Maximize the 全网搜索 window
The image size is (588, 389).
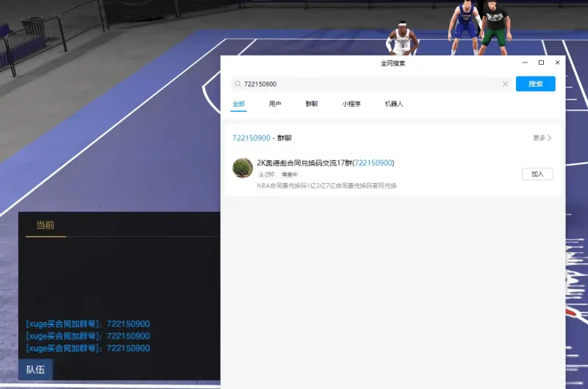coord(541,63)
